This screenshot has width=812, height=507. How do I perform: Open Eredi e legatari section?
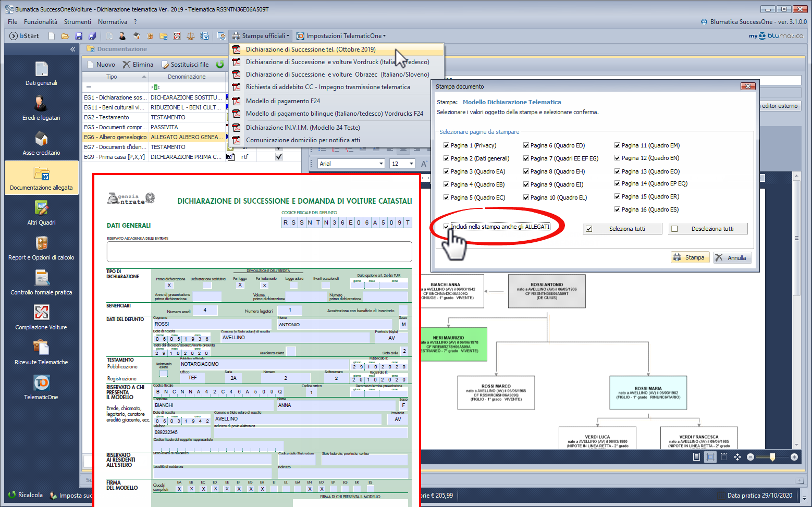click(41, 104)
